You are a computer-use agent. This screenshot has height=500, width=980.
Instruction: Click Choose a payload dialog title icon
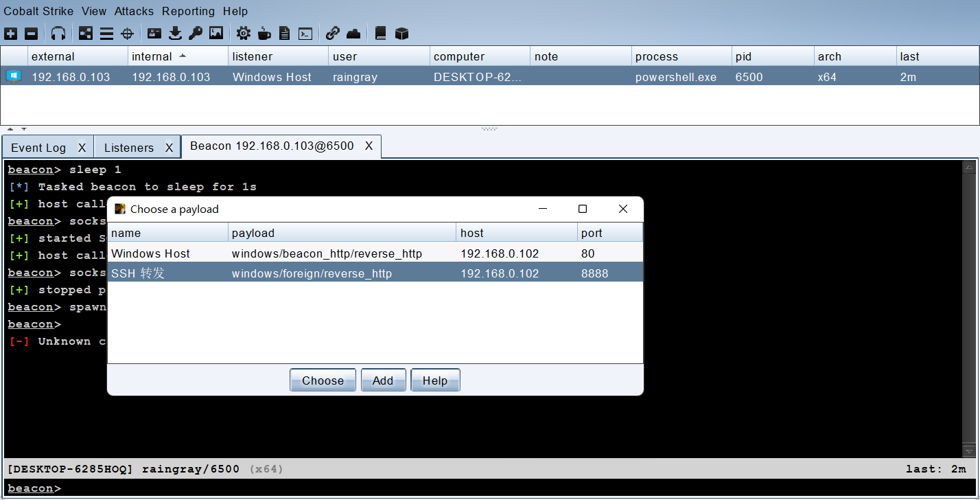pyautogui.click(x=120, y=209)
